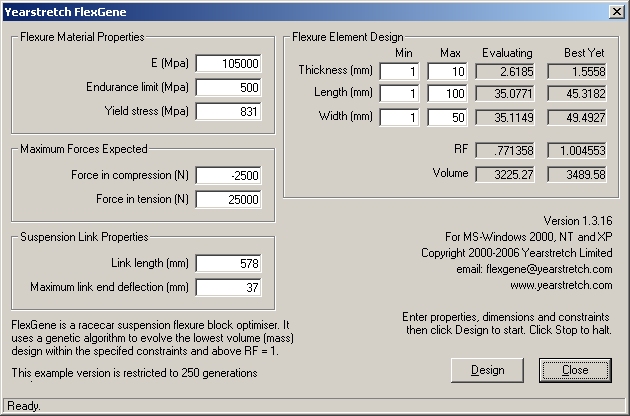The width and height of the screenshot is (630, 416).
Task: Click the RF Evaluating value .771358
Action: [505, 150]
